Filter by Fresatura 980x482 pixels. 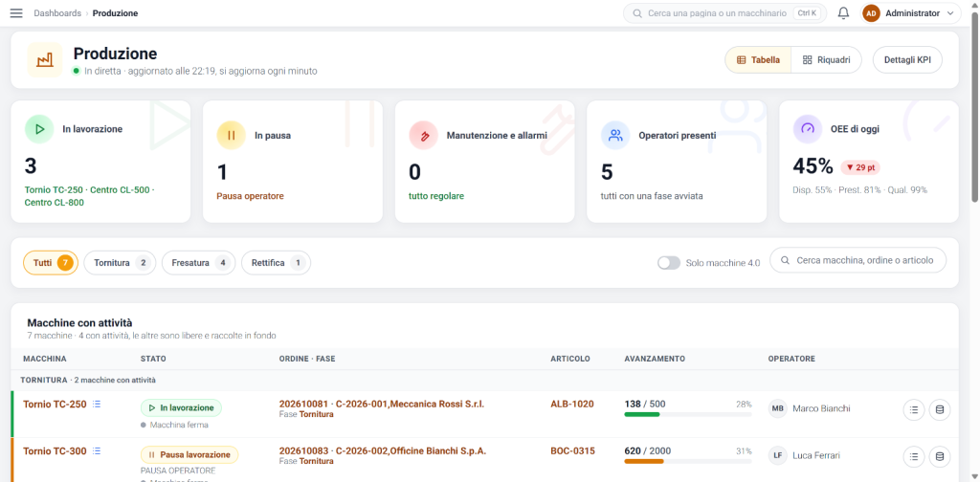(199, 263)
